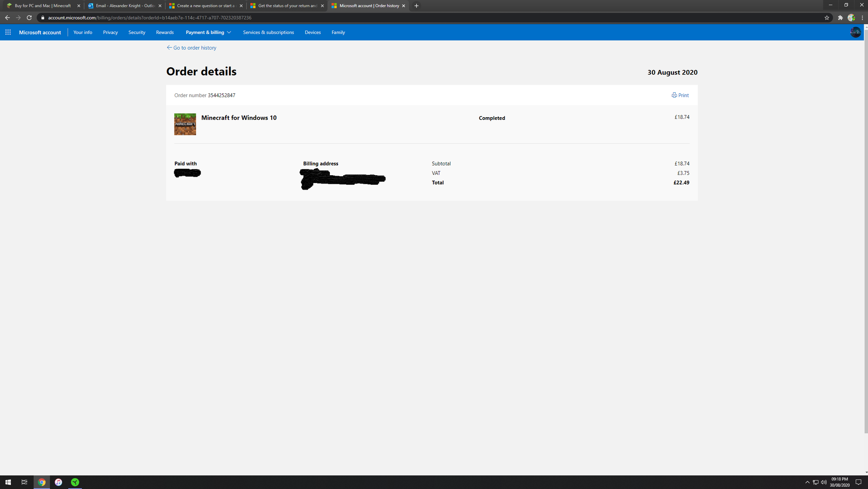Screen dimensions: 868x489
Task: Reload the page
Action: coord(29,18)
